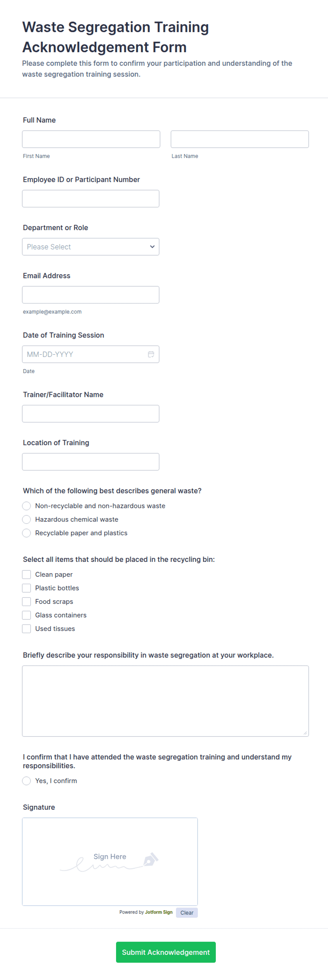Pick Recyclable paper and plastics option
The image size is (328, 980).
pyautogui.click(x=27, y=533)
